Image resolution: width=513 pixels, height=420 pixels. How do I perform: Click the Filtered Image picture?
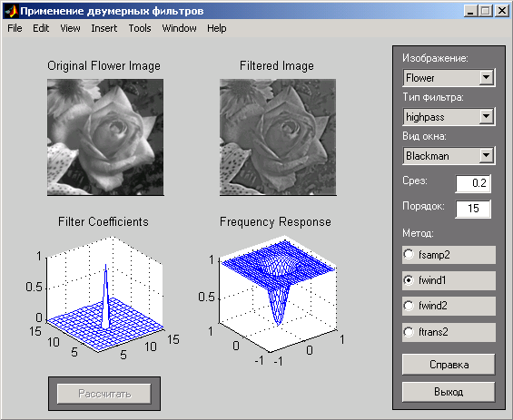(x=278, y=137)
